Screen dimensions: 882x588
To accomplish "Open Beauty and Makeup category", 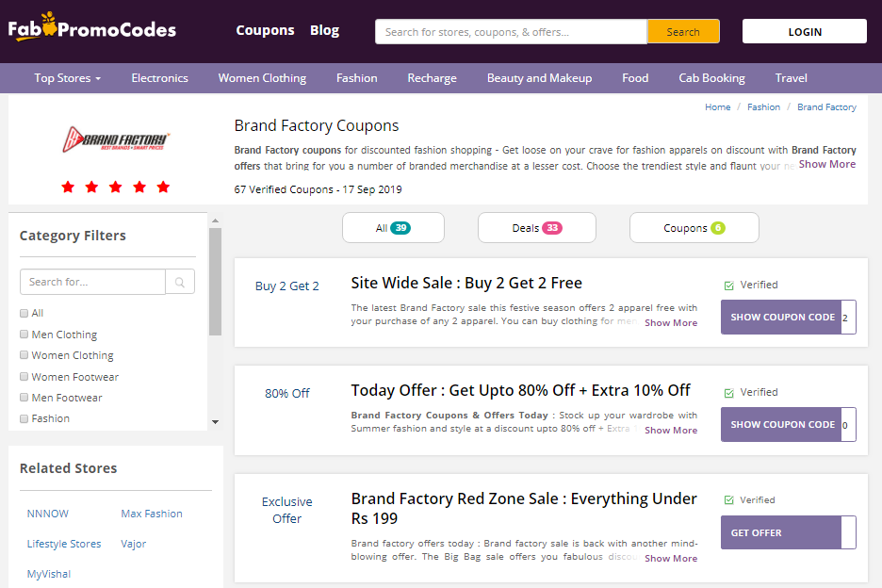I will point(539,78).
